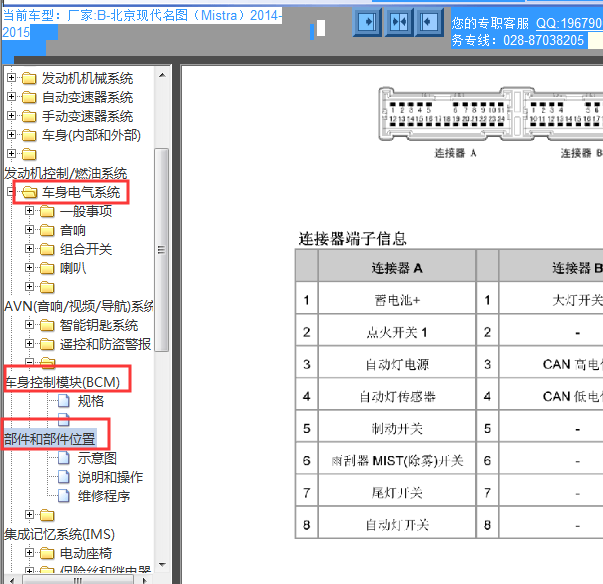
Task: Click the 智能钥匙系统 folder icon
Action: tap(47, 325)
